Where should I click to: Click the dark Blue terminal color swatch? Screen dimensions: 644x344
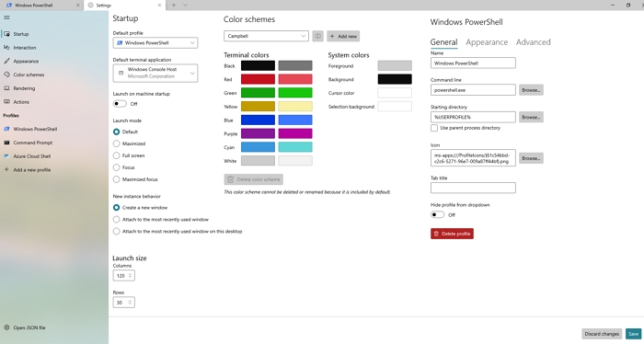pos(258,120)
